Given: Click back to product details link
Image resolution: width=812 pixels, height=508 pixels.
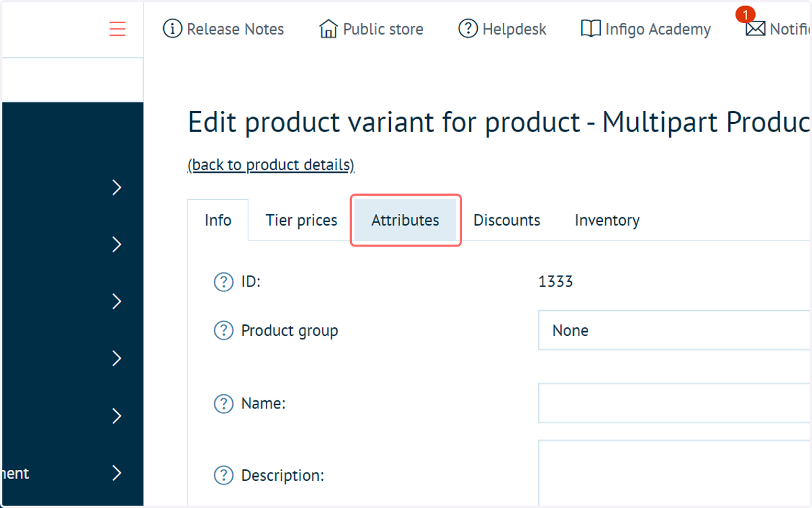Looking at the screenshot, I should click(x=271, y=165).
